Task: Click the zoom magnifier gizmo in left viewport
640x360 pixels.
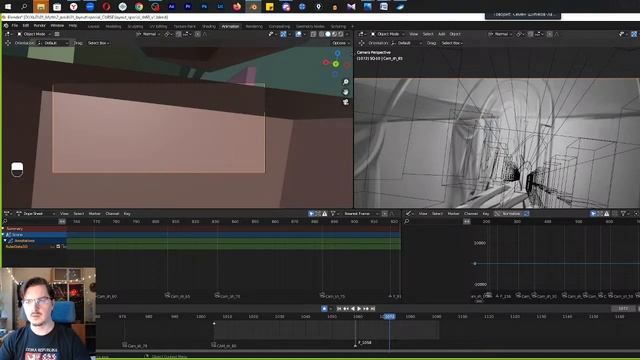Action: (x=346, y=82)
